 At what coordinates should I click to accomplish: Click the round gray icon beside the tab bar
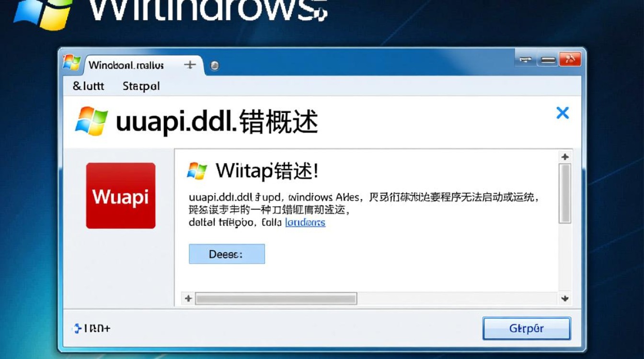pyautogui.click(x=214, y=66)
